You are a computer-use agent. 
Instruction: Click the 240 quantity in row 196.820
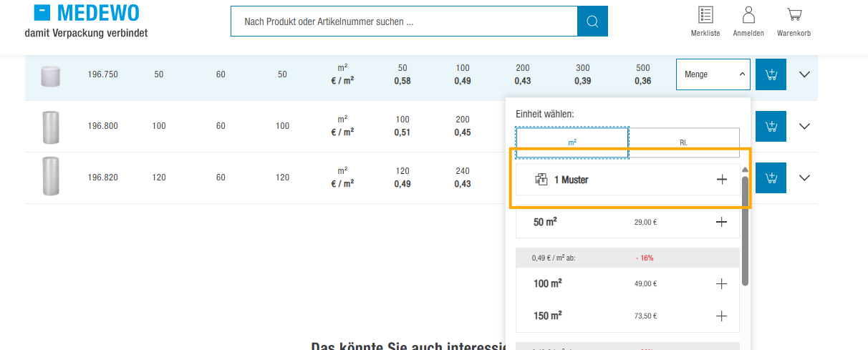(x=463, y=171)
